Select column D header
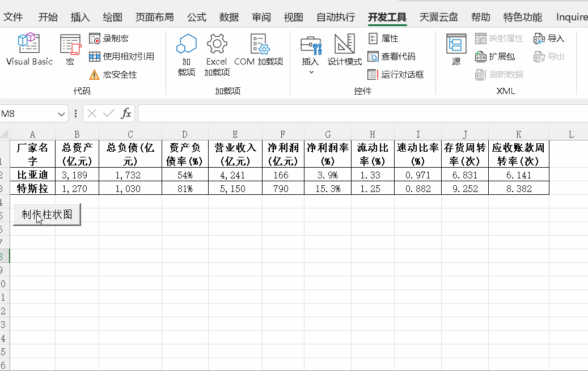Screen dimensions: 588x371 coord(185,134)
